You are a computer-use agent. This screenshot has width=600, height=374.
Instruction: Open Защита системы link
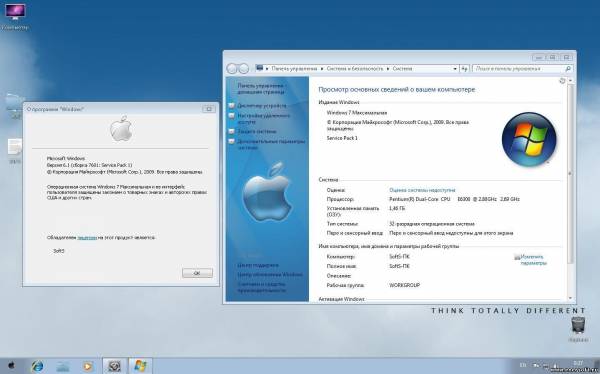coord(256,131)
